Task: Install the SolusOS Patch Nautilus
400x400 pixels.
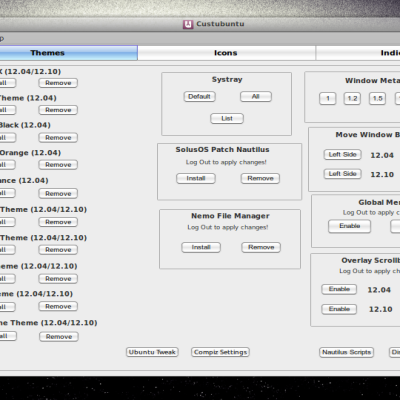Action: tap(196, 178)
